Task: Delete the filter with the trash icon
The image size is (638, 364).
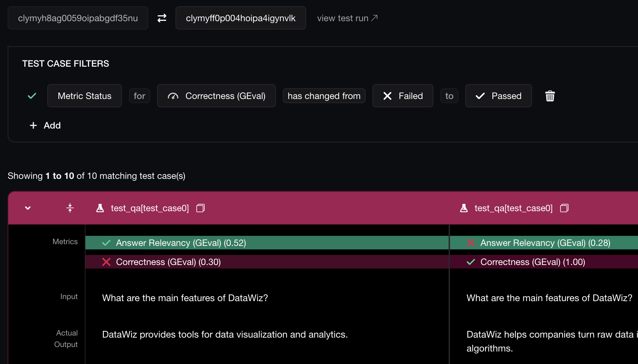Action: click(550, 96)
